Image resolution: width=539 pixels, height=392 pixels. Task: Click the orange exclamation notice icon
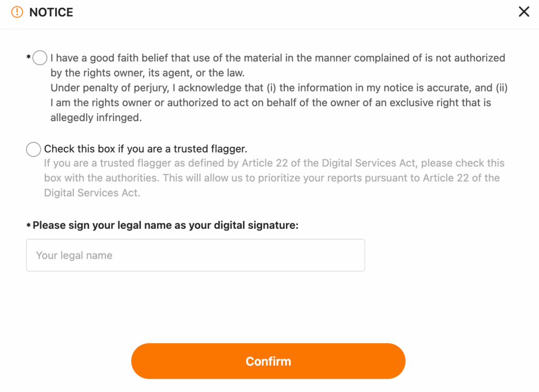coord(17,12)
